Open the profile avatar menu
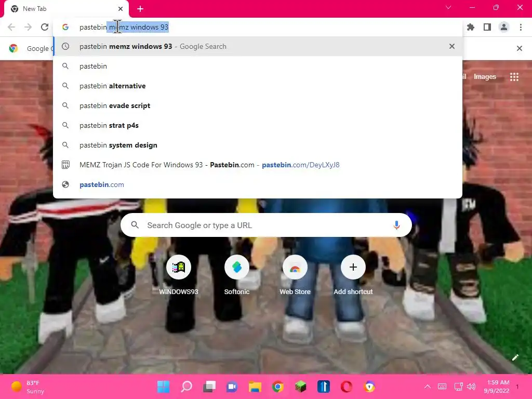This screenshot has height=399, width=532. (x=504, y=27)
